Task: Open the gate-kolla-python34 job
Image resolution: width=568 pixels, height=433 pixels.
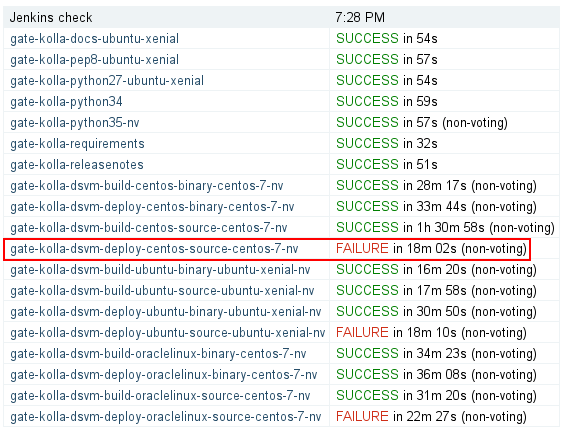Action: (66, 101)
